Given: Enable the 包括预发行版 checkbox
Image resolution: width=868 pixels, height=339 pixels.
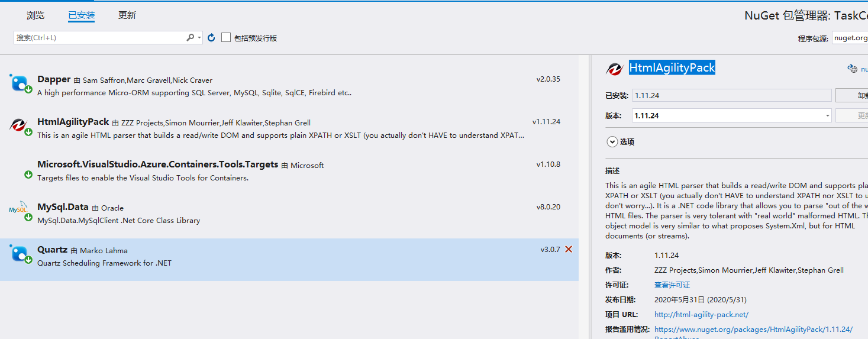Looking at the screenshot, I should [x=226, y=37].
